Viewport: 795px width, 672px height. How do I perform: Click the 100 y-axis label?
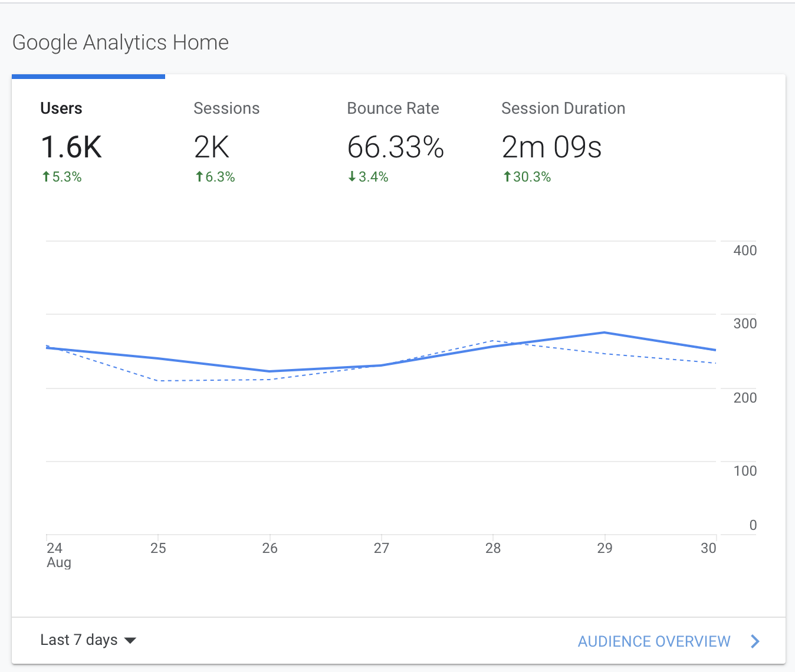click(x=745, y=471)
